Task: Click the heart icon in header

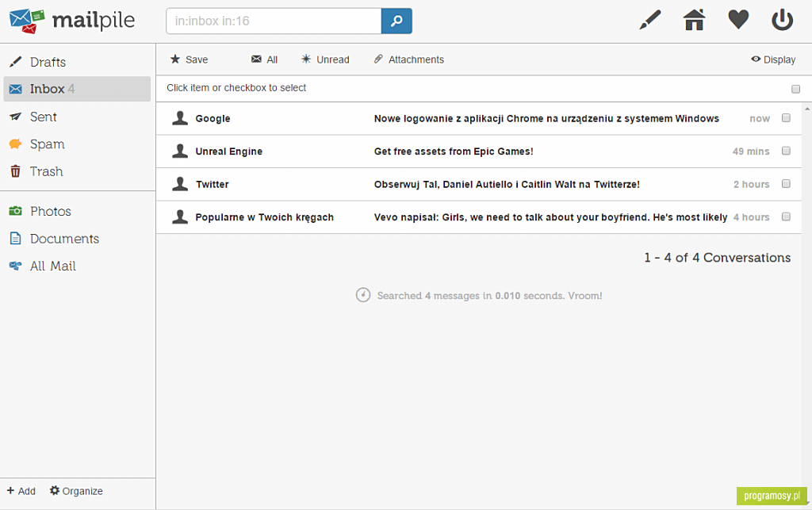Action: 738,20
